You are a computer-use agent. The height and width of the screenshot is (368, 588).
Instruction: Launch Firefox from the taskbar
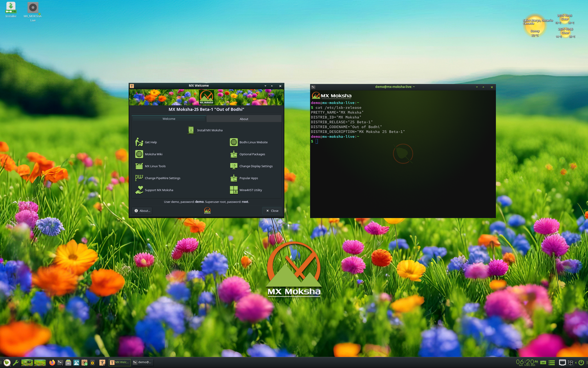click(52, 362)
